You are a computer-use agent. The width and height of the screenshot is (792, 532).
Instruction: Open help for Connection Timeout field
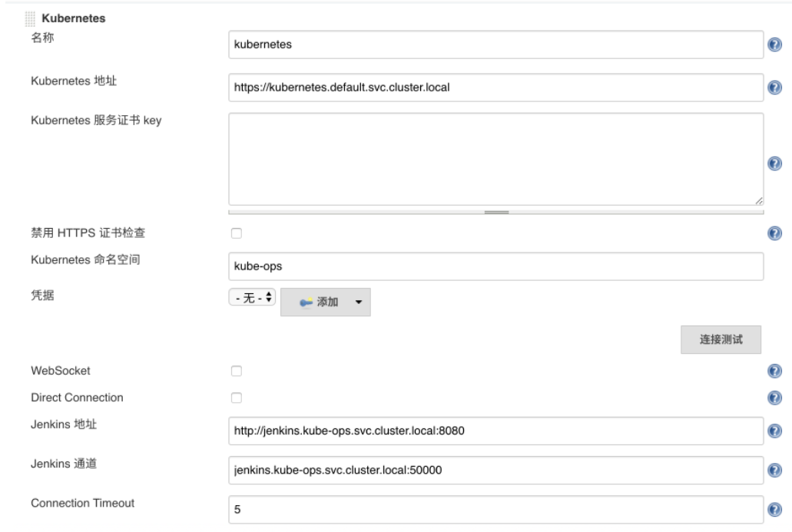point(774,509)
